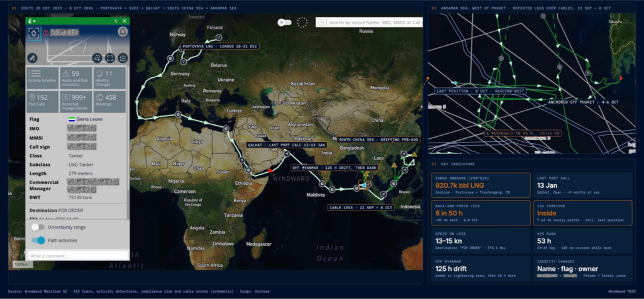
Task: Open the 458 Meetings tile
Action: tap(109, 101)
